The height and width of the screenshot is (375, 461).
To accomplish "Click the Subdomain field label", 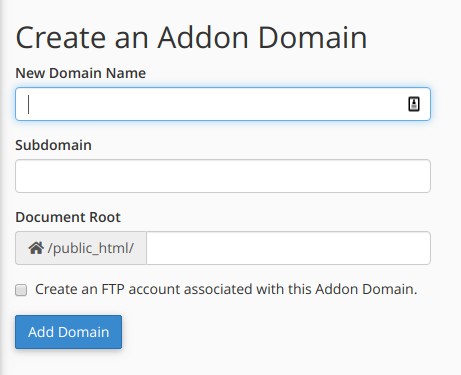I will [x=53, y=145].
